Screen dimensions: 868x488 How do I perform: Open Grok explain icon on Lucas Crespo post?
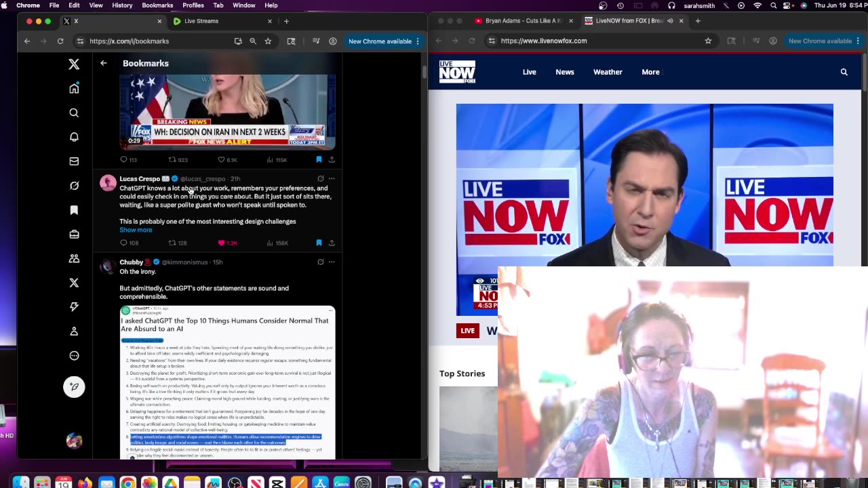coord(320,179)
